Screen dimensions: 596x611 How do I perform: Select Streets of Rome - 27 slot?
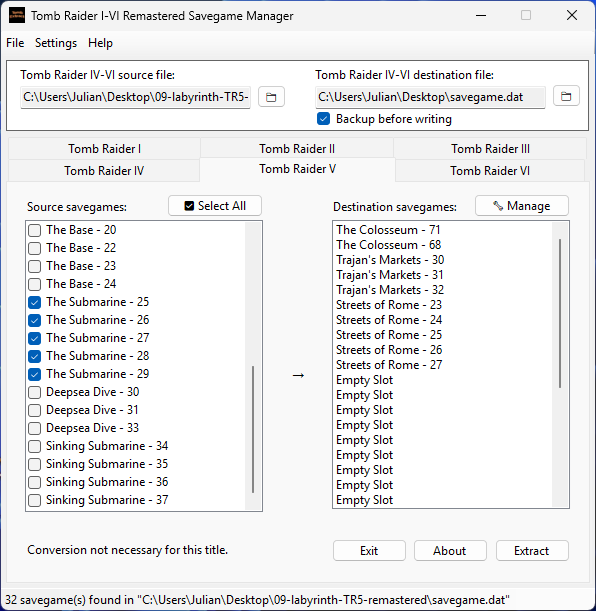tap(389, 365)
